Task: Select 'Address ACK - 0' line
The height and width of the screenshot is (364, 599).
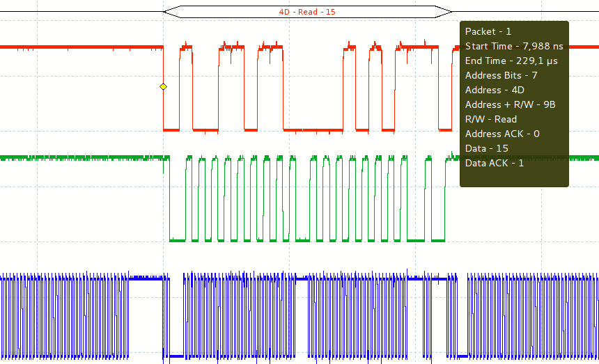Action: pos(502,134)
